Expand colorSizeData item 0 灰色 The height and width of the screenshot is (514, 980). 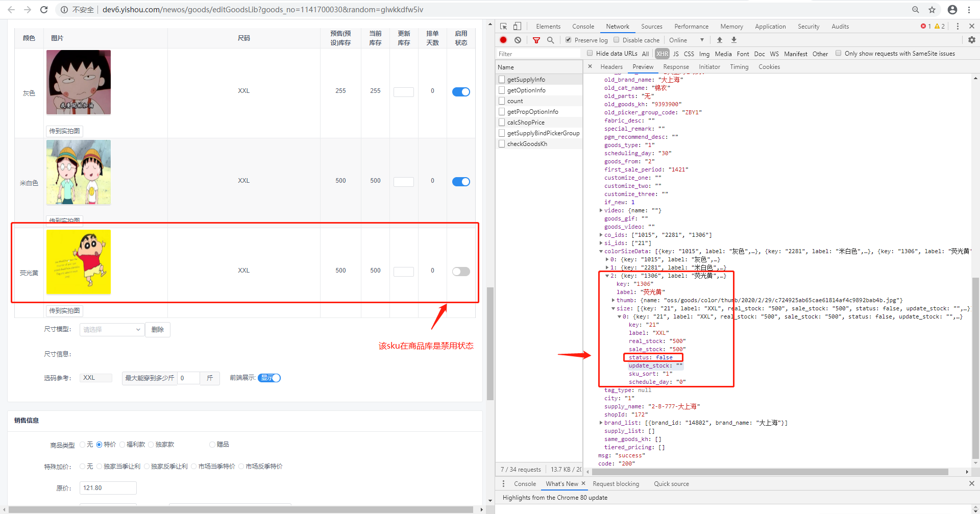[607, 259]
